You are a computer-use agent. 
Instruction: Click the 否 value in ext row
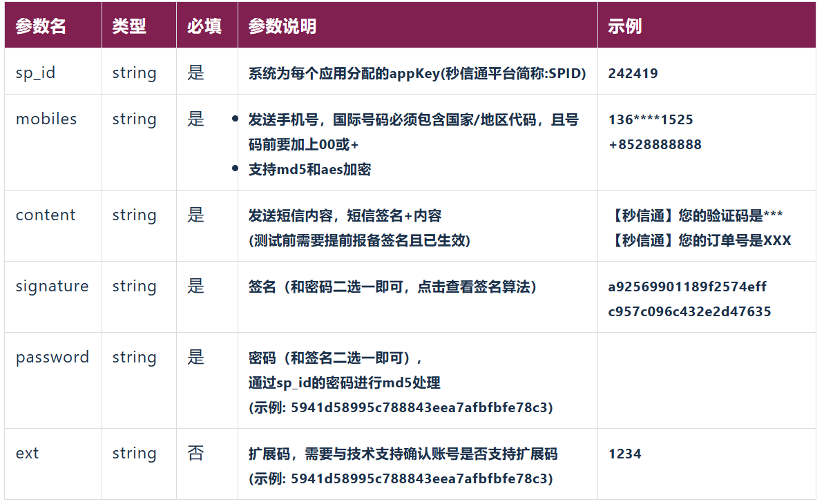195,454
